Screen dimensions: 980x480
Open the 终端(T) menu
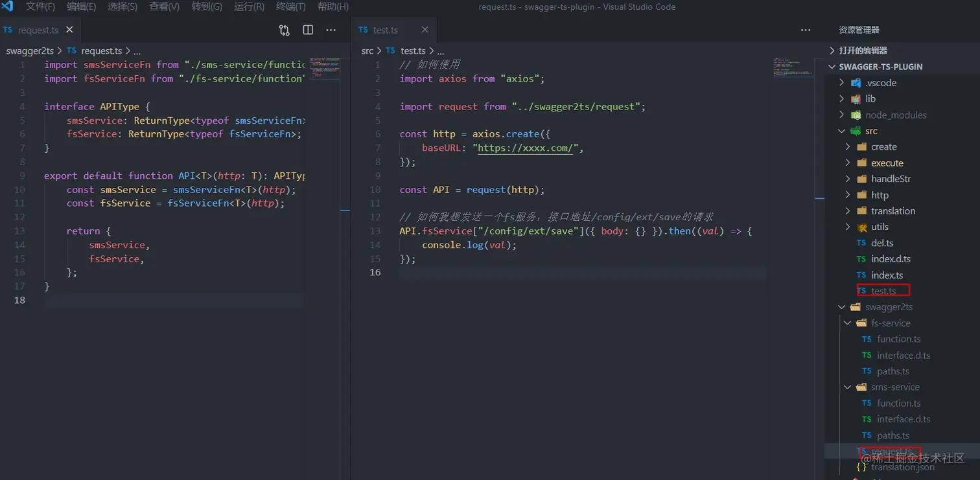(291, 7)
